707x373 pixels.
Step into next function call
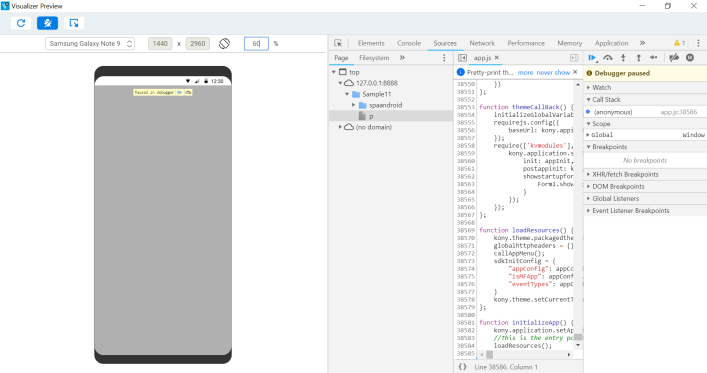click(x=623, y=58)
